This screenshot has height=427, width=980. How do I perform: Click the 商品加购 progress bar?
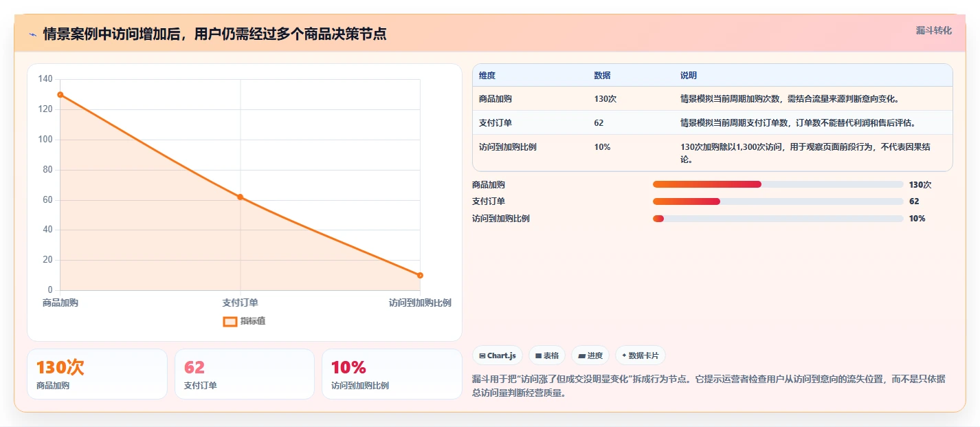pyautogui.click(x=778, y=184)
